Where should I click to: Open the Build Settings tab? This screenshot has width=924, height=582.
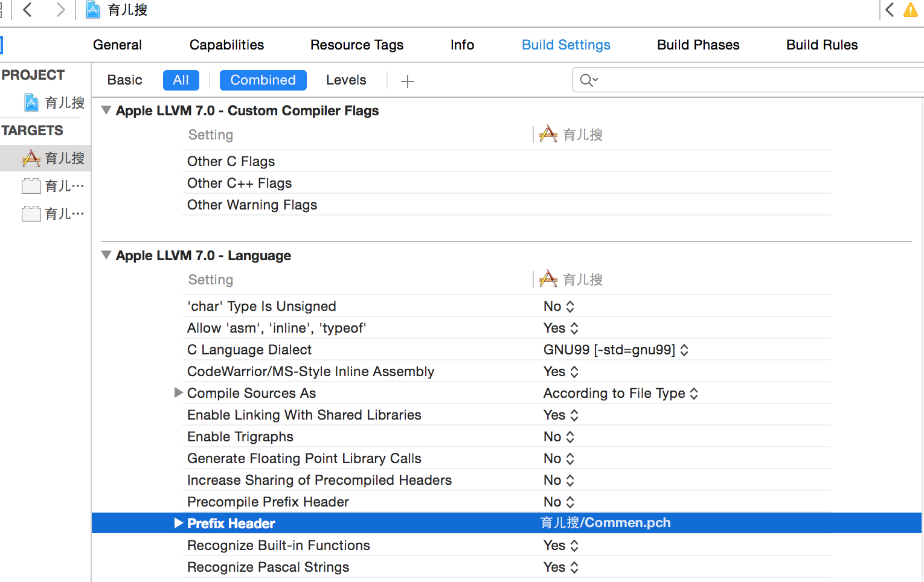tap(566, 45)
